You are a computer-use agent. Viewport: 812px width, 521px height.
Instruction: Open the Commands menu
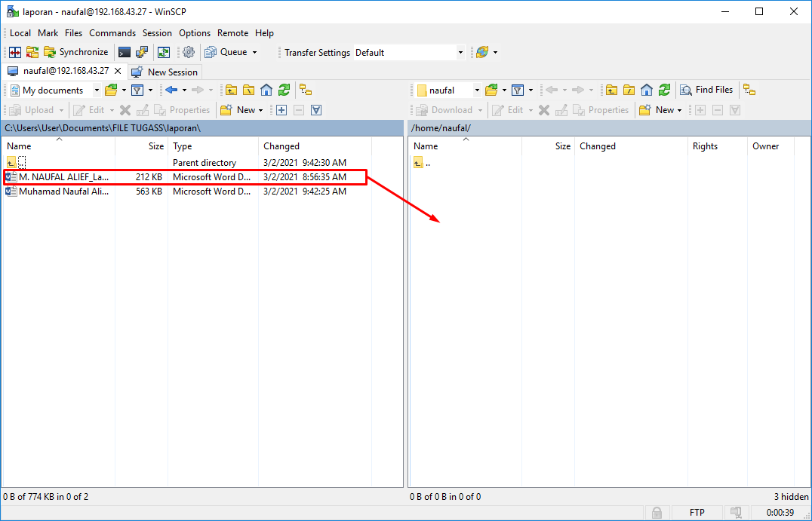[x=112, y=33]
